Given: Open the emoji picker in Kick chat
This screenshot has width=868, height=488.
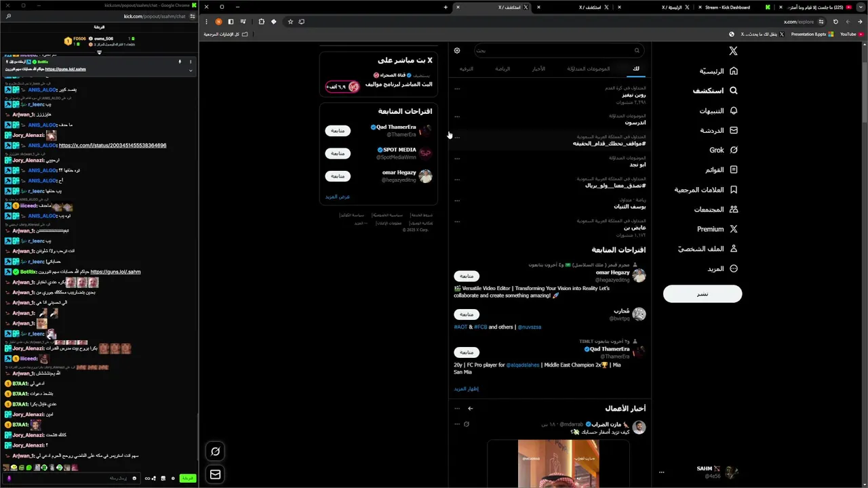Looking at the screenshot, I should [134, 479].
